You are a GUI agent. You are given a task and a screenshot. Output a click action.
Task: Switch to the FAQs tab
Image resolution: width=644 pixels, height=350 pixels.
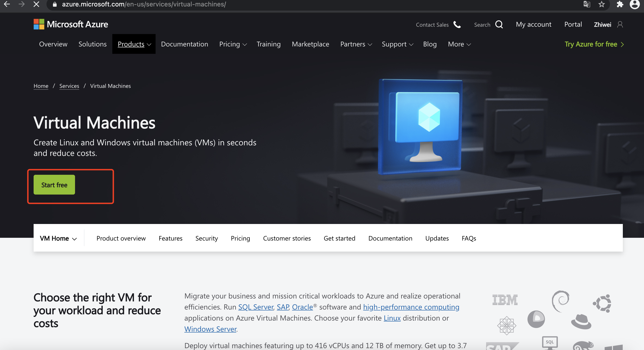tap(469, 238)
